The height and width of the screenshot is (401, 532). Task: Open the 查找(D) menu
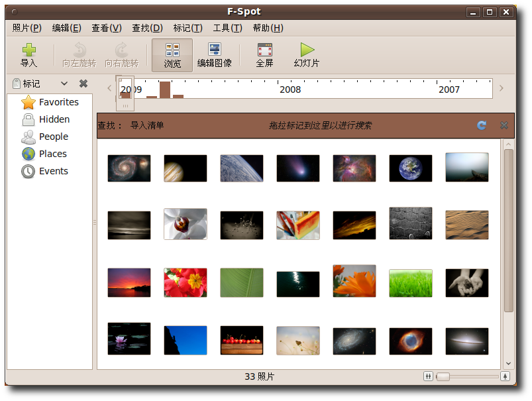tap(147, 28)
